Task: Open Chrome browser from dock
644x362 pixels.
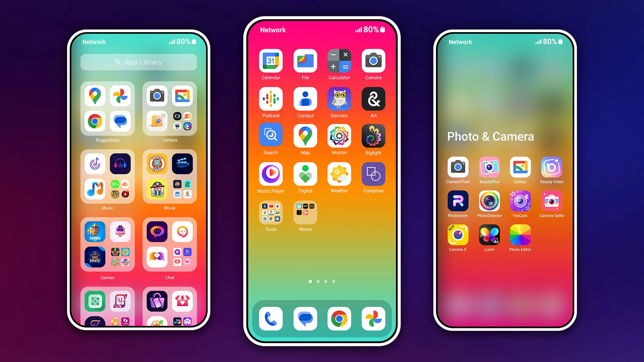Action: pyautogui.click(x=339, y=318)
